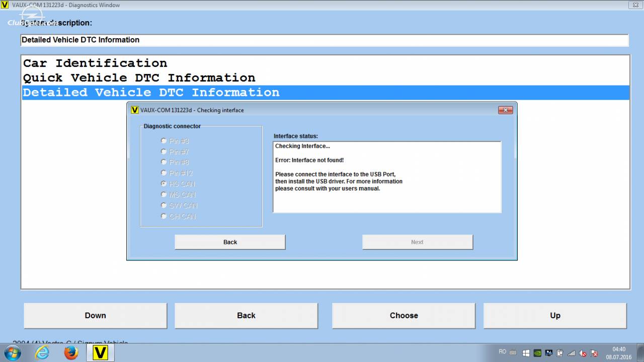Select Quick Vehicle DTC Information entry
This screenshot has width=644, height=362.
point(326,78)
